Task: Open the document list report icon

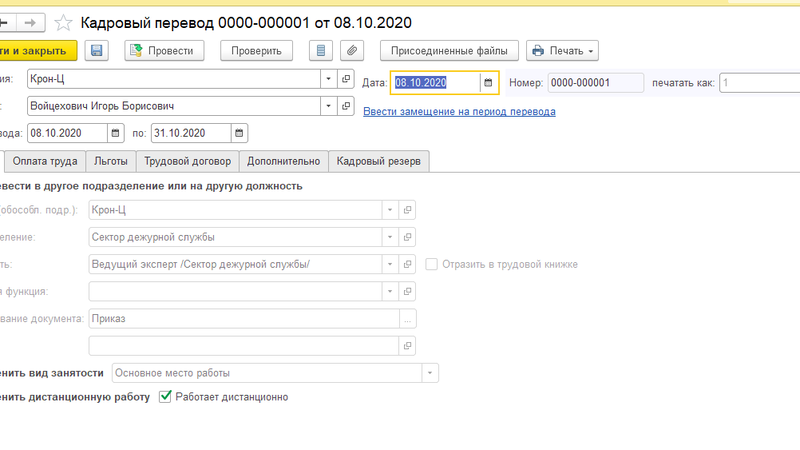Action: point(320,50)
